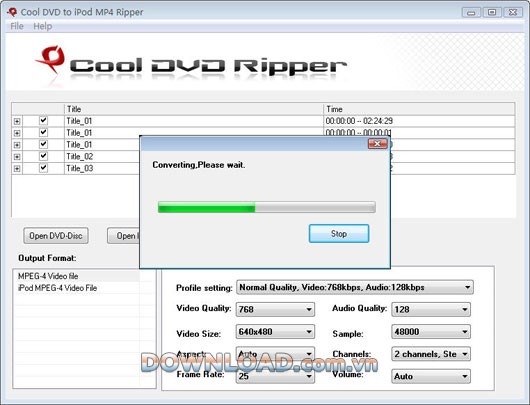Click the Time column header

click(x=419, y=109)
